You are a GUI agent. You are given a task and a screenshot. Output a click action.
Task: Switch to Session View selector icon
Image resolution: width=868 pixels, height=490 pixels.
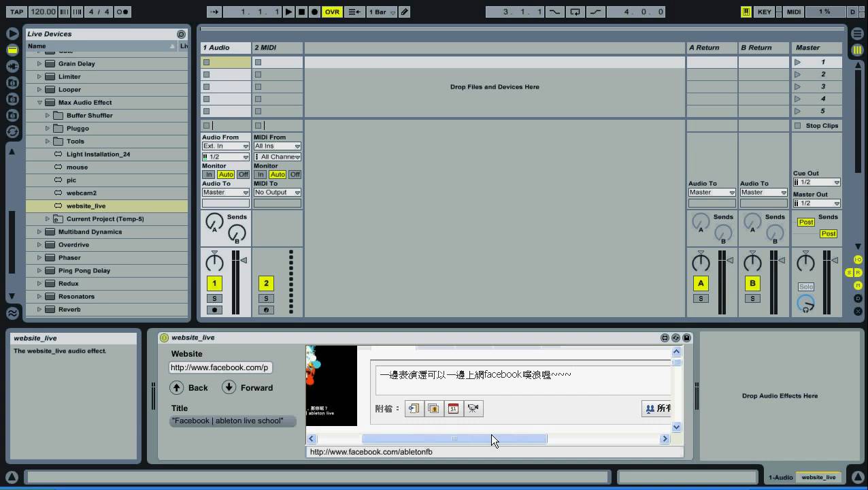[857, 50]
